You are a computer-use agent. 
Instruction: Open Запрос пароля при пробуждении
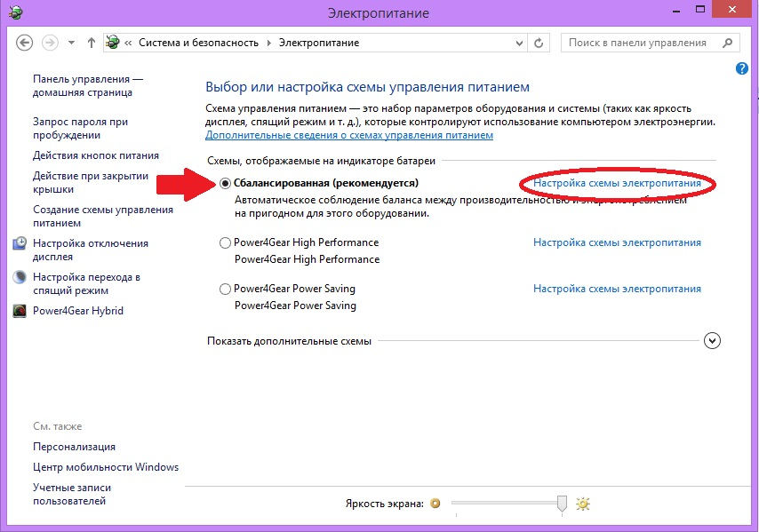point(80,128)
